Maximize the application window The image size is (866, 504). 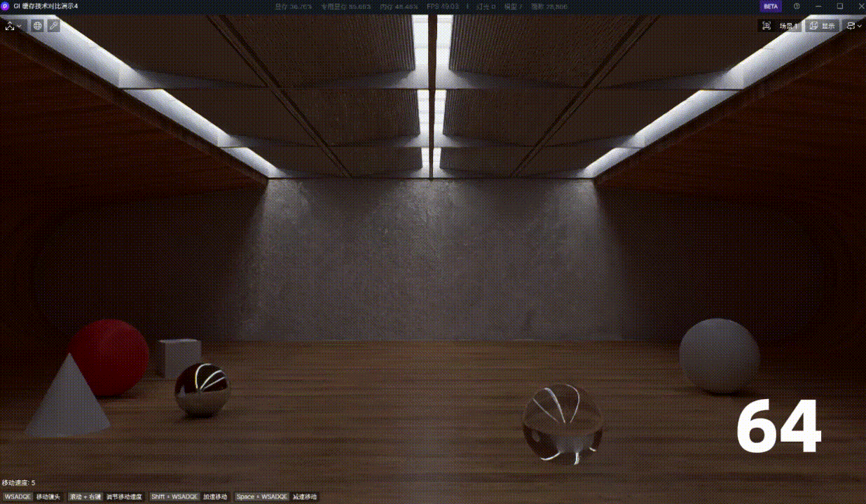tap(840, 6)
